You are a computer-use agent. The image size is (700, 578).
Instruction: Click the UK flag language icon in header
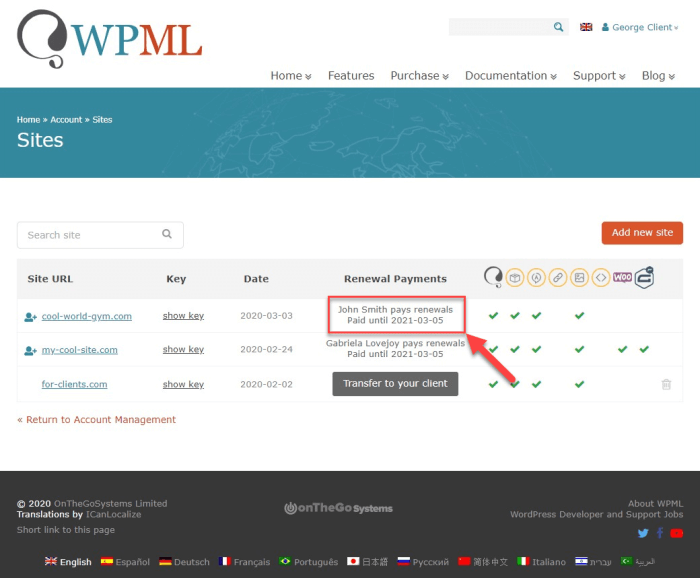(x=586, y=27)
